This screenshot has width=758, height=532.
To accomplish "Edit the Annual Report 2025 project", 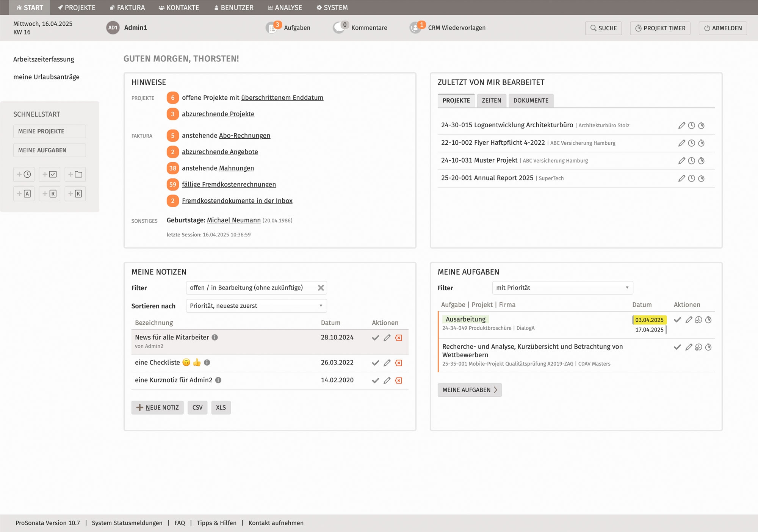I will [681, 178].
